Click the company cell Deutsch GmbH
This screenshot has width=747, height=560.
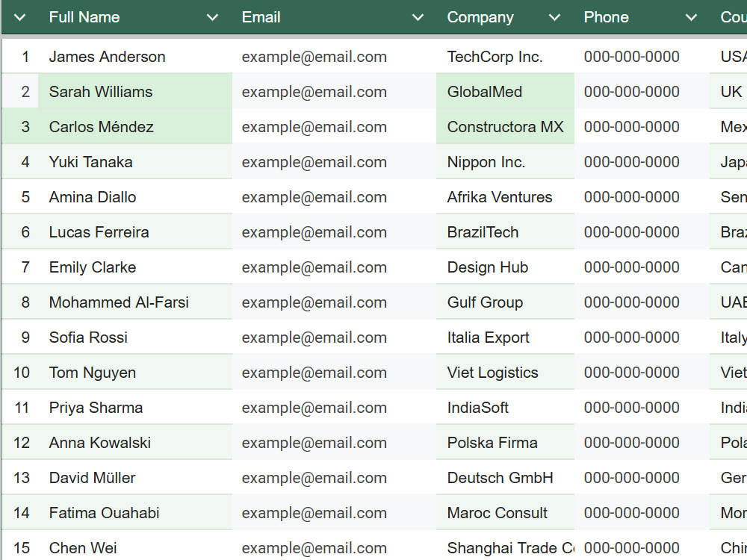coord(506,478)
